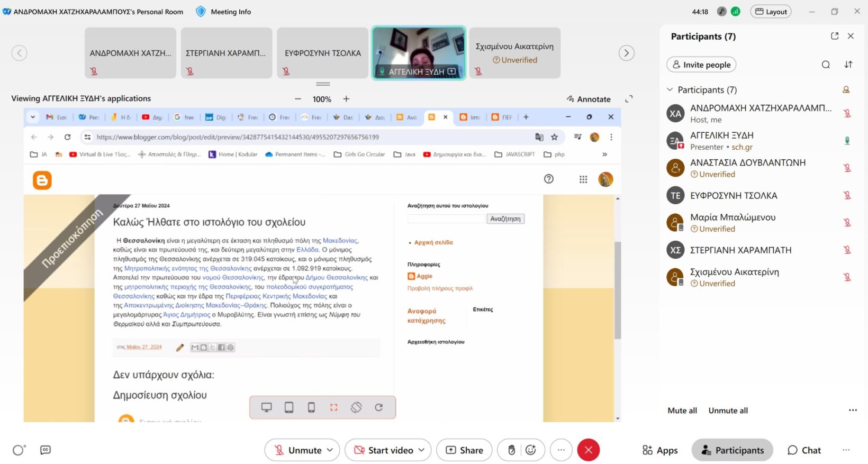Viewport: 868px width, 464px height.
Task: Expand video options arrow beside Start video
Action: (422, 450)
